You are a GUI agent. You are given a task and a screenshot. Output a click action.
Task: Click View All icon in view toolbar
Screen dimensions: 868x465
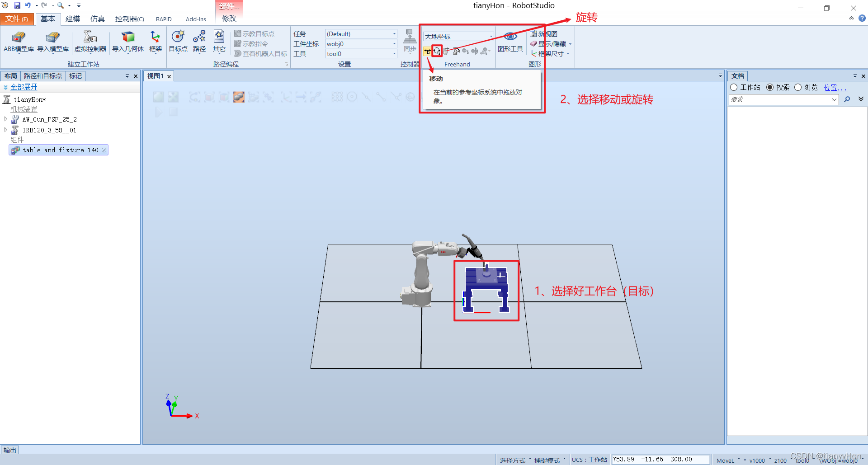(159, 97)
